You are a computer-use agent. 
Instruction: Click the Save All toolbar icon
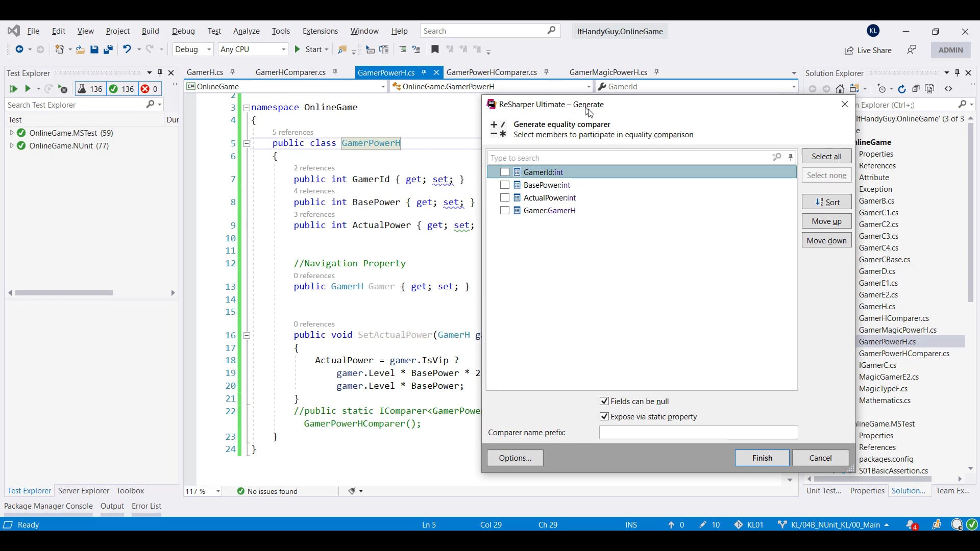(x=108, y=49)
